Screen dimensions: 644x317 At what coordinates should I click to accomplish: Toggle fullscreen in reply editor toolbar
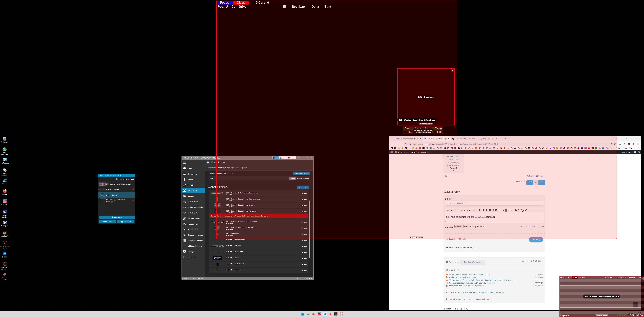(x=526, y=210)
